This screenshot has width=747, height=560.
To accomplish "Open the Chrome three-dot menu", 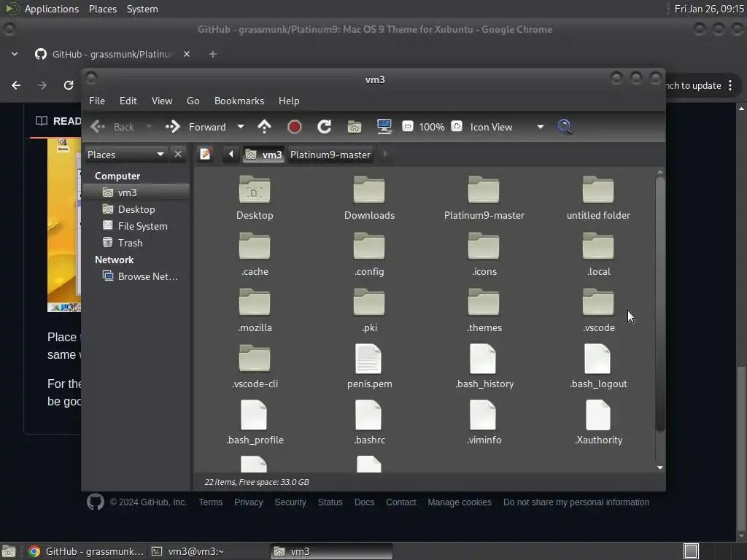I will [730, 85].
